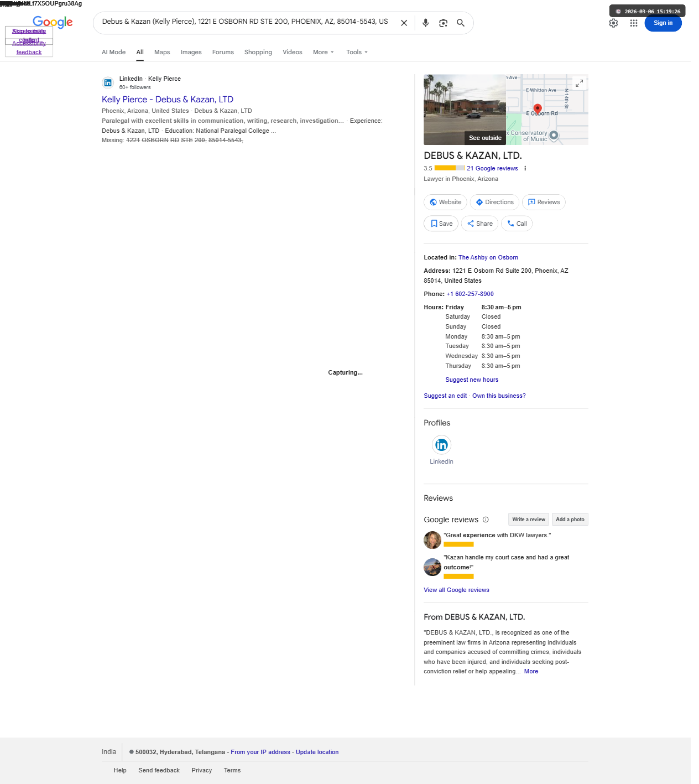Click Suggest an edit link
Viewport: 699px width, 784px height.
point(445,396)
